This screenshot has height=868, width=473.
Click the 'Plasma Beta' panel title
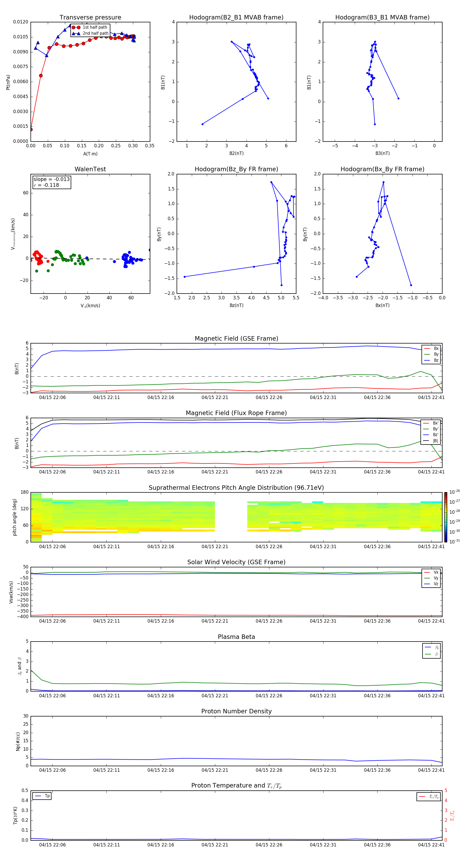coord(236,637)
